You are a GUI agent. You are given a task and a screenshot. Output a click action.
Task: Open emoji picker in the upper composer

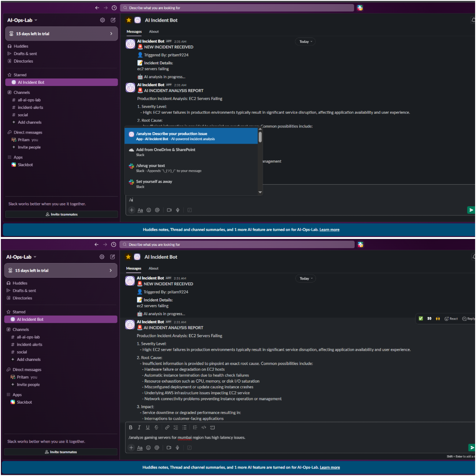click(149, 210)
